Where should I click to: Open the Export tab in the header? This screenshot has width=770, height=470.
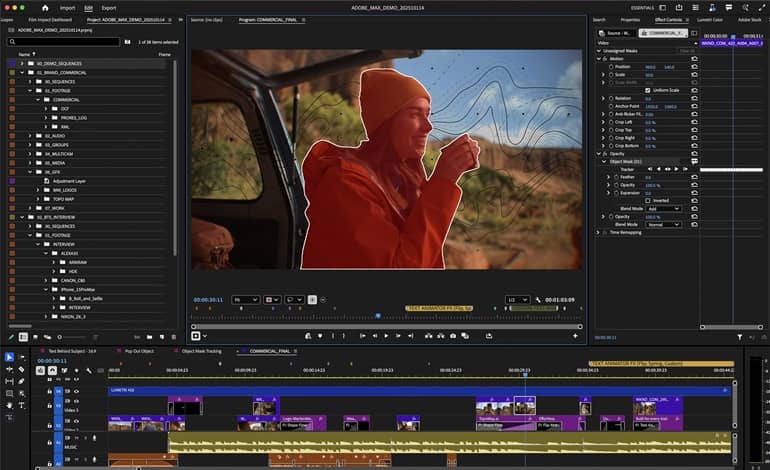108,7
